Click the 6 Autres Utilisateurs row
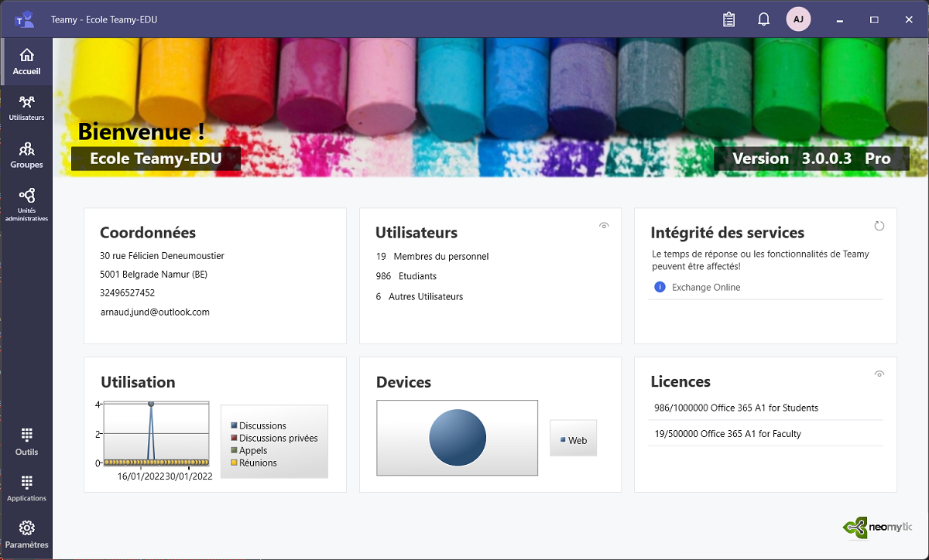 coord(420,296)
